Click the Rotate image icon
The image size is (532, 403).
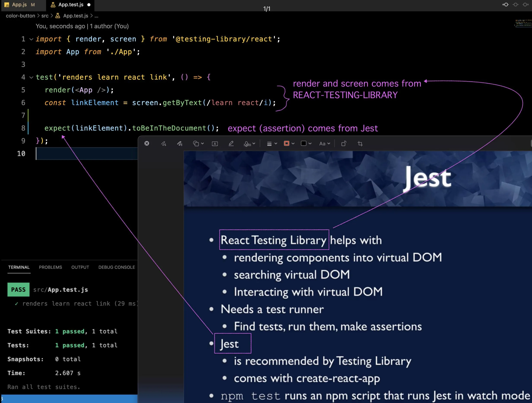[x=344, y=144]
